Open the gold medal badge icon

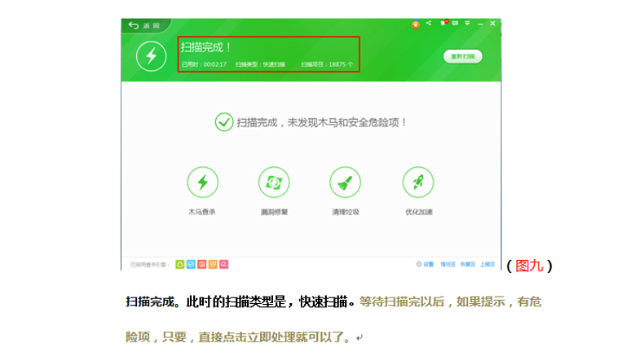416,24
